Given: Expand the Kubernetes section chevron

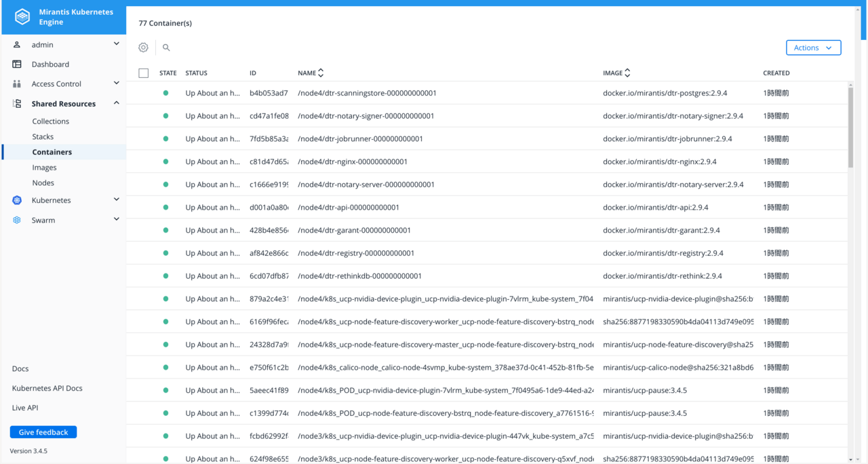Looking at the screenshot, I should pyautogui.click(x=117, y=199).
